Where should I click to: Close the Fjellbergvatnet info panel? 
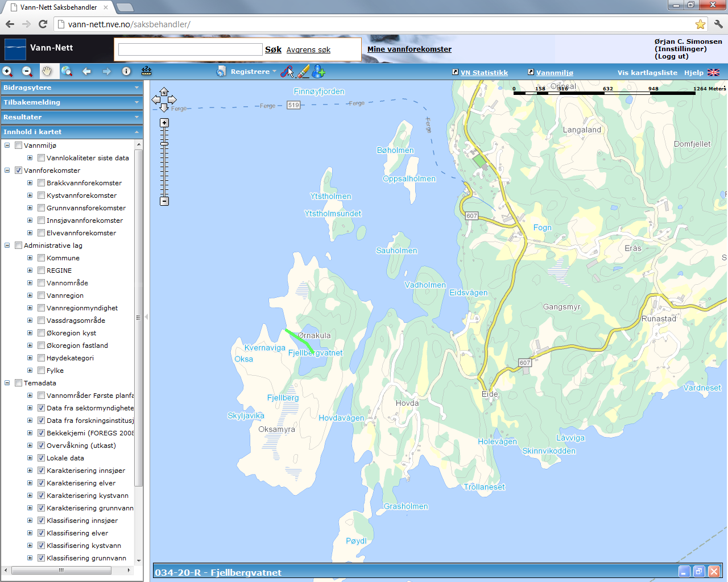click(714, 572)
